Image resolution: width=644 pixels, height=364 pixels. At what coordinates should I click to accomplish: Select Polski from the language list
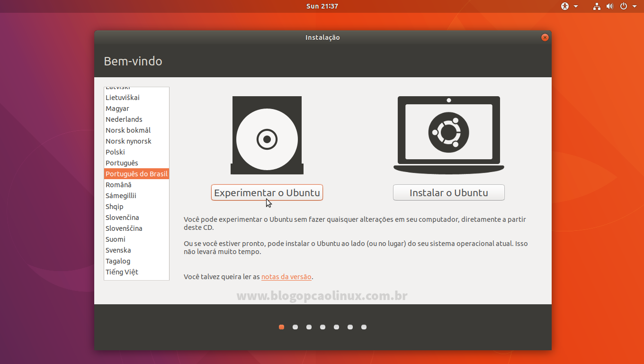[x=115, y=152]
